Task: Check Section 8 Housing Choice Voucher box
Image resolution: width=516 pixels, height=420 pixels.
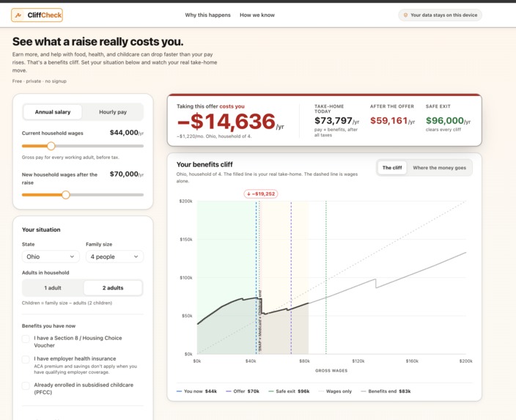Action: point(26,339)
